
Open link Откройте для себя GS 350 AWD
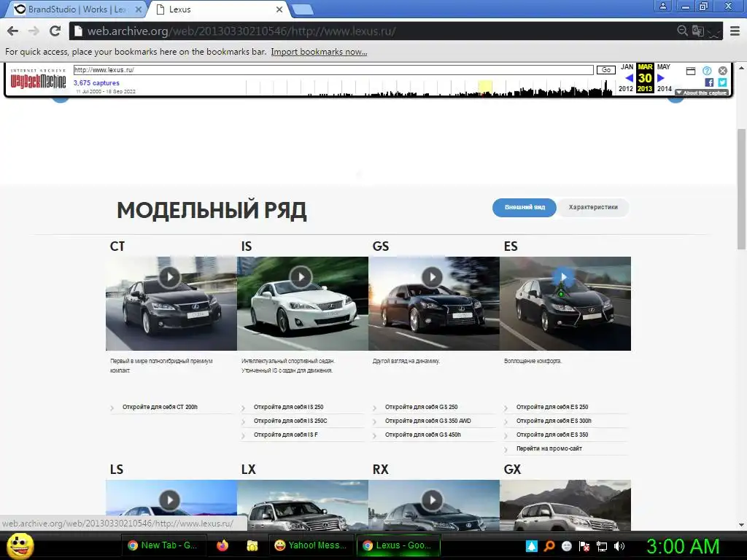[427, 421]
